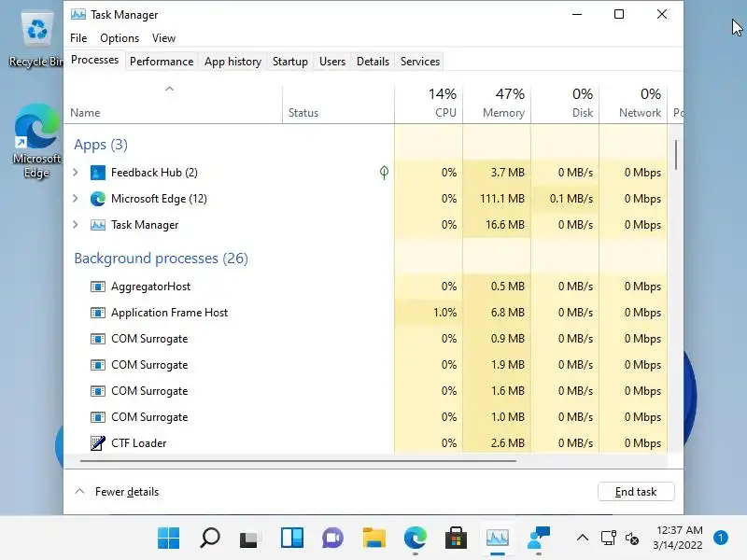747x560 pixels.
Task: Switch to the Details tab
Action: [x=373, y=62]
